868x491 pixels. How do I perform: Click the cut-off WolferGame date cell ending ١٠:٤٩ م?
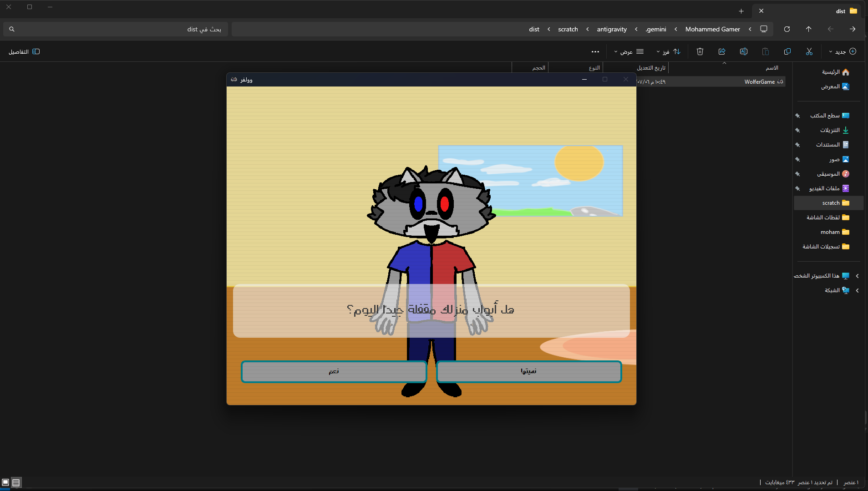[651, 82]
